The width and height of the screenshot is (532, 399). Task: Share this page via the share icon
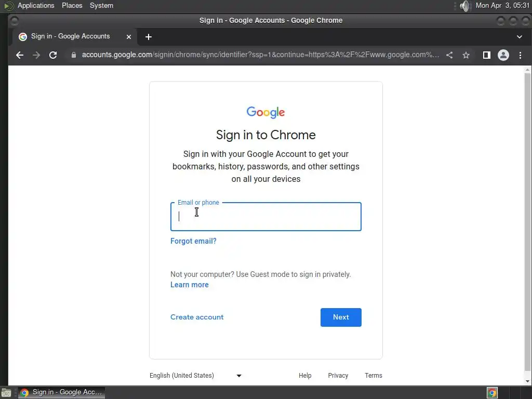tap(449, 55)
